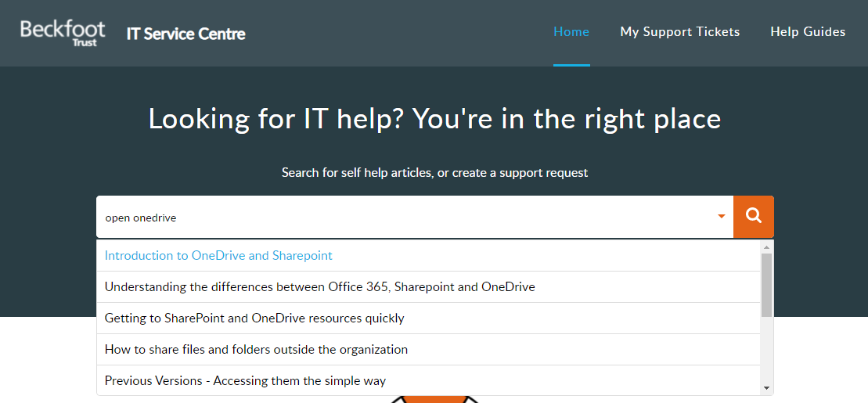868x403 pixels.
Task: Click the scroll-down arrow in suggestions list
Action: click(767, 388)
